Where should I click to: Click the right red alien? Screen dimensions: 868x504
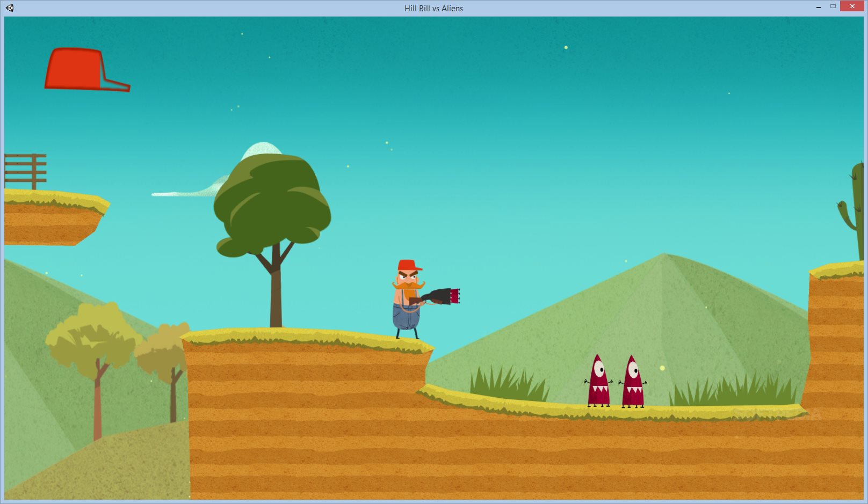(x=633, y=382)
